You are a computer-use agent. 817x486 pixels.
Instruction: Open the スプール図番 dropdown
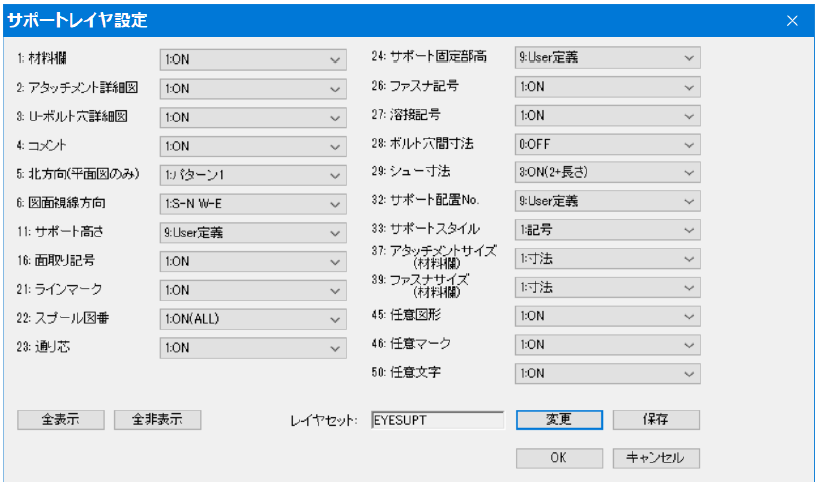pos(253,319)
